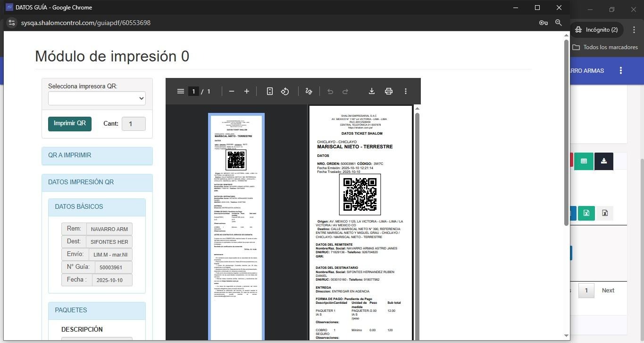This screenshot has width=644, height=343.
Task: Open the DATOS BÁSICOS panel header
Action: 97,206
